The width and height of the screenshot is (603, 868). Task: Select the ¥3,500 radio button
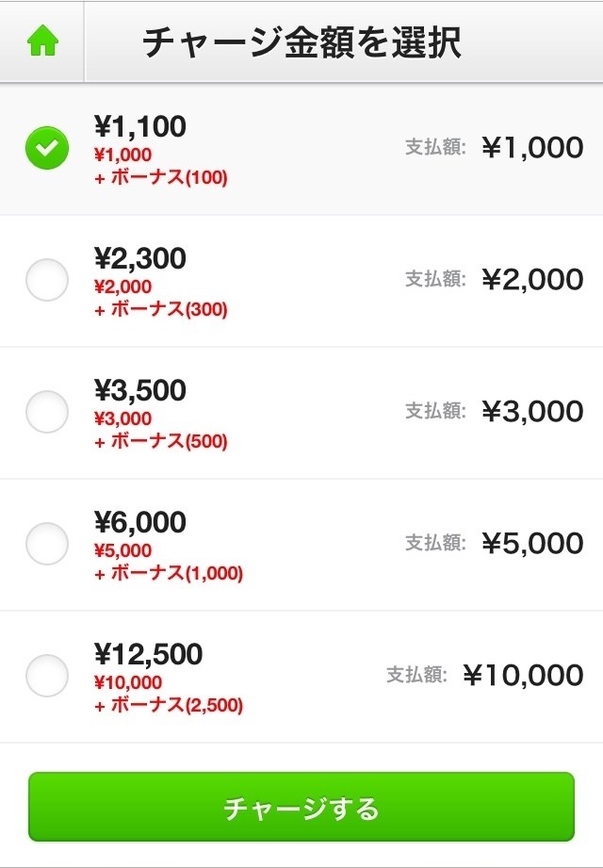click(46, 412)
